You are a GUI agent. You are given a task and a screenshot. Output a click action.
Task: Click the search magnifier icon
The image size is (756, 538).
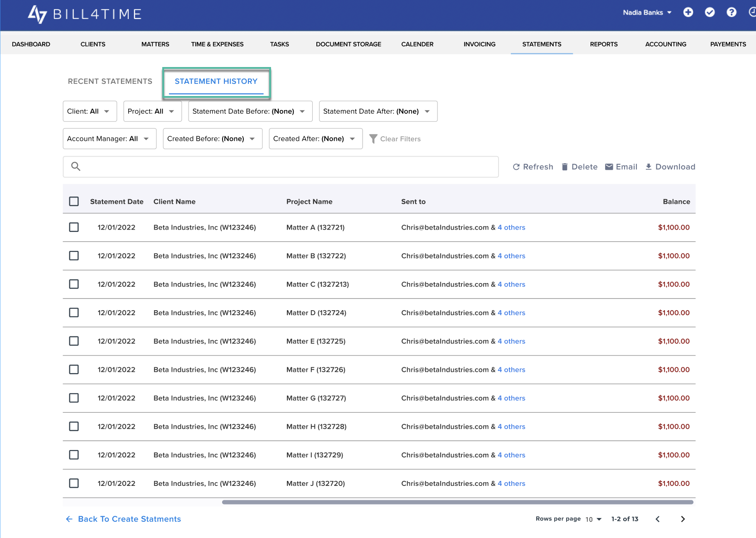[76, 167]
